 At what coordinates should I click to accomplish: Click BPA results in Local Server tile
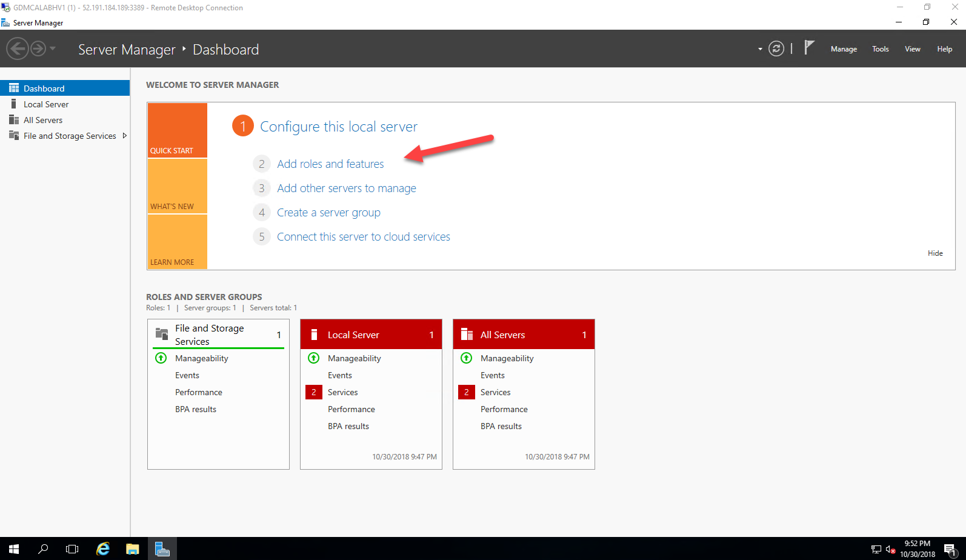pos(348,426)
